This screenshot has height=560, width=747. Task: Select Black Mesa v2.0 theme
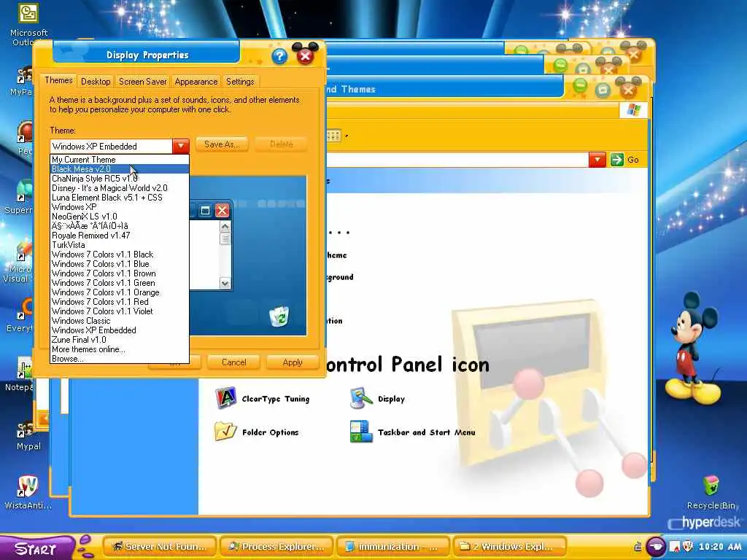tap(120, 169)
